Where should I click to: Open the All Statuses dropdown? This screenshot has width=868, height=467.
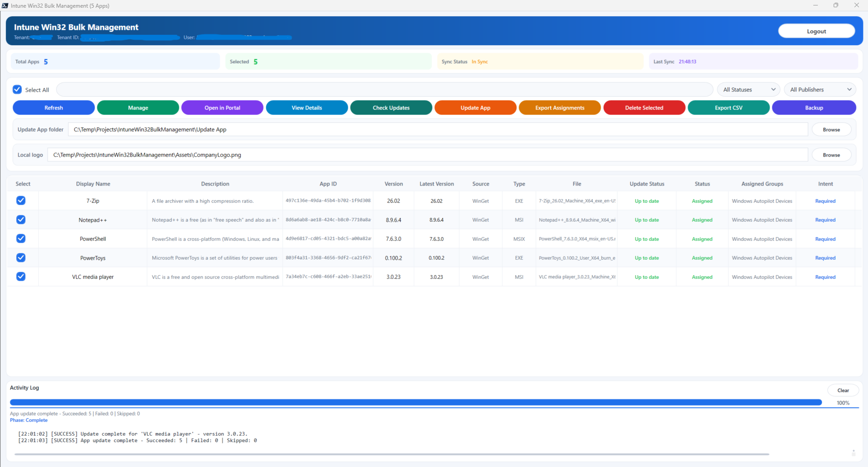click(749, 90)
